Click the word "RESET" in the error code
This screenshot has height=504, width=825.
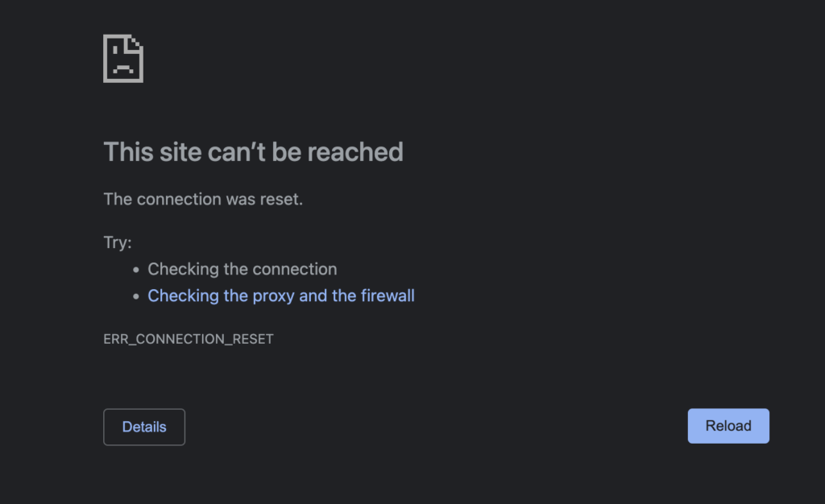pos(253,339)
